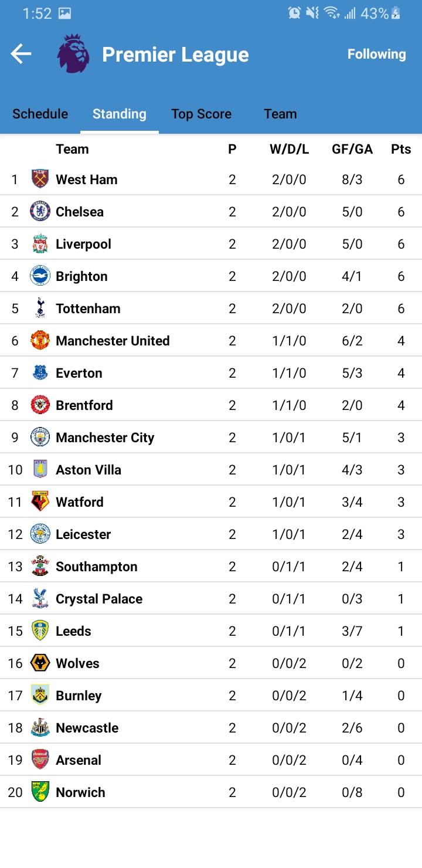Screen dimensions: 422x868
Task: Tap the Premier League lion logo
Action: [73, 53]
